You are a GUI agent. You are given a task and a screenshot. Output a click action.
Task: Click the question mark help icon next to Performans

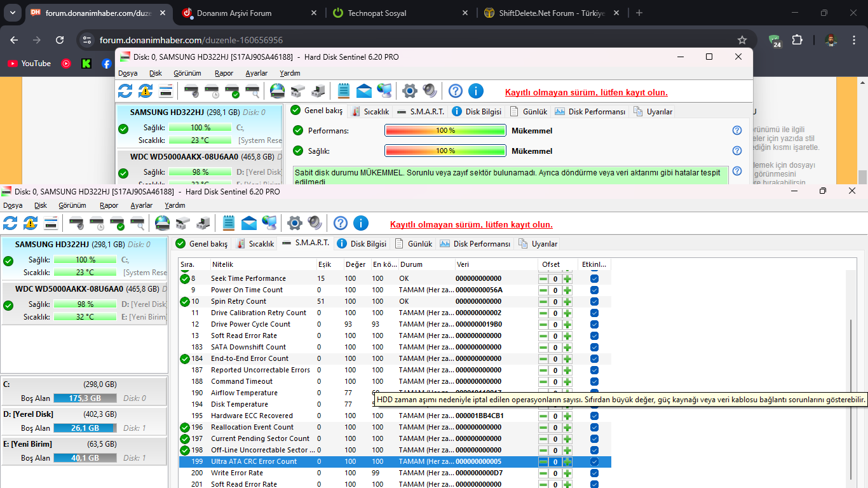point(737,130)
